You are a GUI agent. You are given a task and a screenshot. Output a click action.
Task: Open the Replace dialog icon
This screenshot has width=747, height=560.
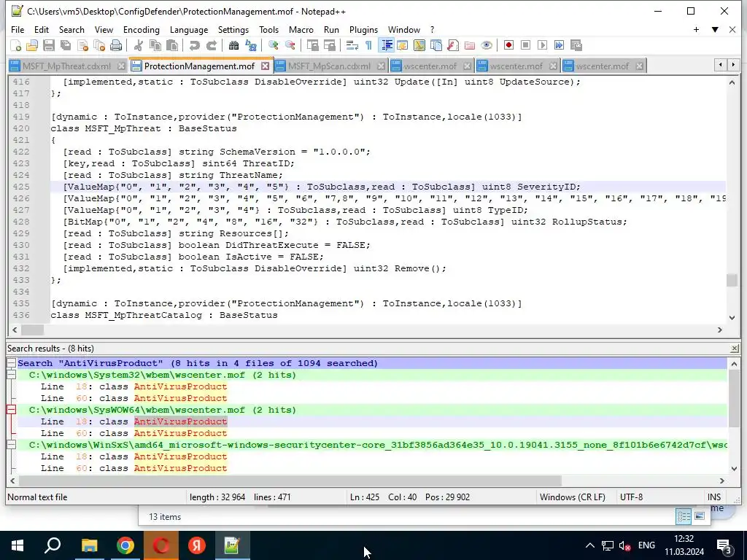pyautogui.click(x=251, y=45)
